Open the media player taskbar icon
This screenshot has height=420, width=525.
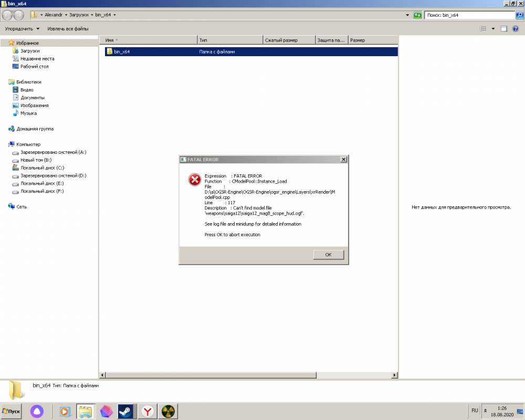[x=65, y=411]
